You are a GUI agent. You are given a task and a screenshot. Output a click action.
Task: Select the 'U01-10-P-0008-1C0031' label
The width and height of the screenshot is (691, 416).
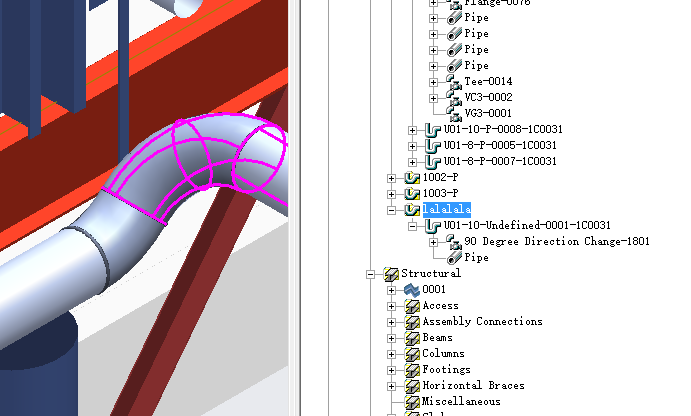[503, 129]
